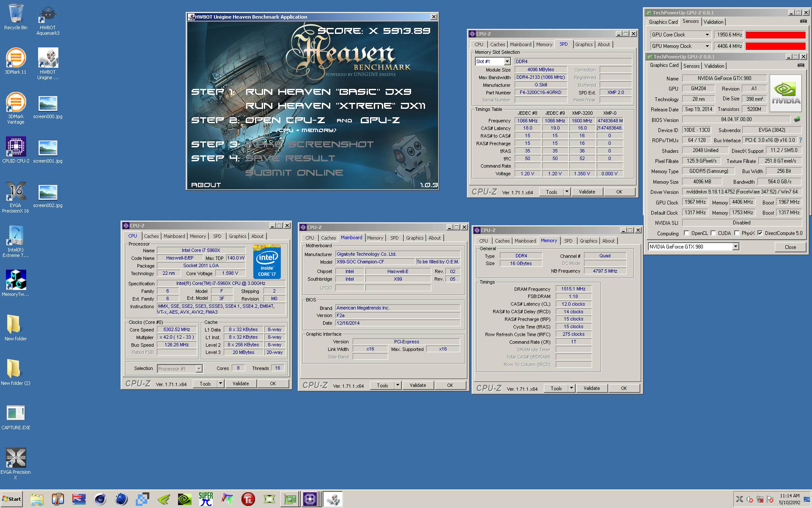812x508 pixels.
Task: Select the EVGA Precision X desktop icon
Action: tap(16, 464)
